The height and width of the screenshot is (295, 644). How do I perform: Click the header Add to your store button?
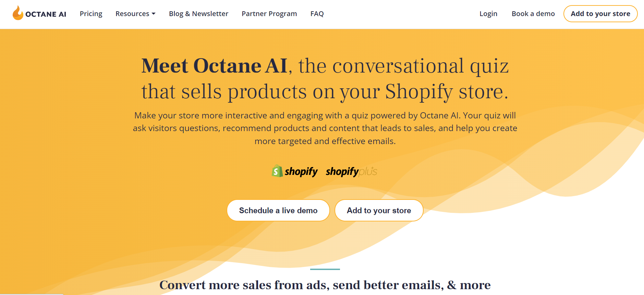[600, 14]
